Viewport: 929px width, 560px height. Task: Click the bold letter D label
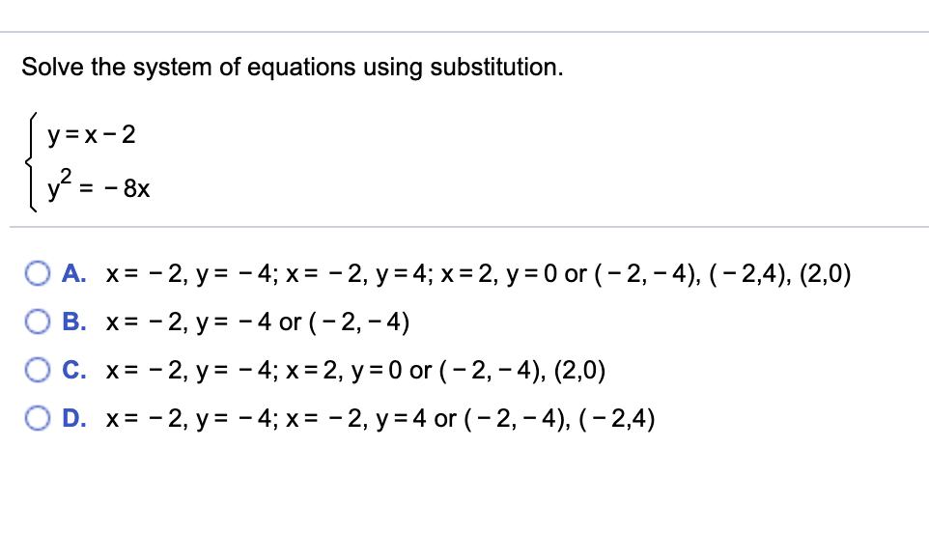[71, 417]
